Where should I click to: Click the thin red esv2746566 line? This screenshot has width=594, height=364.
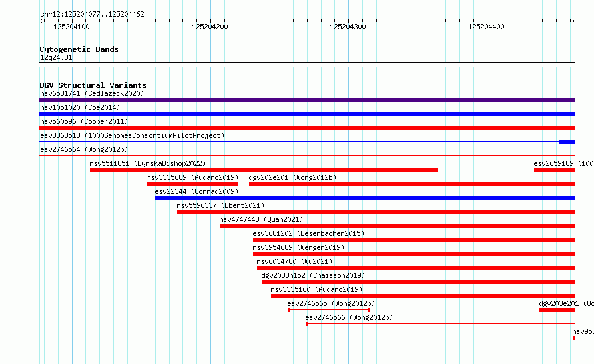440,324
